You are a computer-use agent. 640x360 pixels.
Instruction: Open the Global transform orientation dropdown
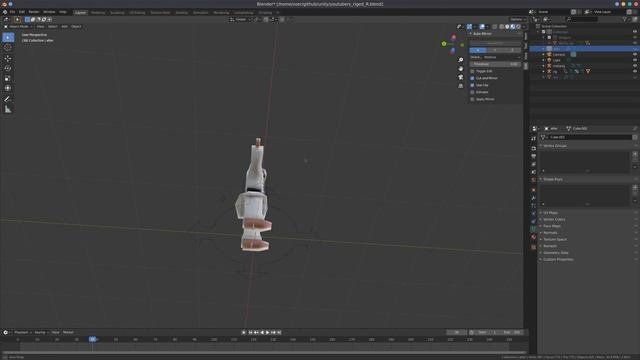click(x=240, y=19)
